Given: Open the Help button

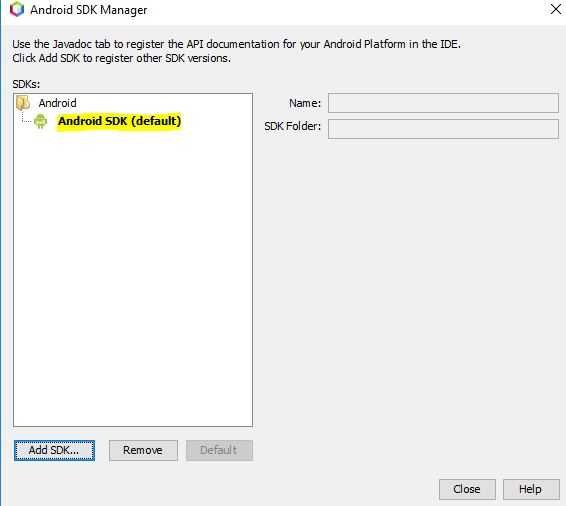Looking at the screenshot, I should pyautogui.click(x=531, y=489).
